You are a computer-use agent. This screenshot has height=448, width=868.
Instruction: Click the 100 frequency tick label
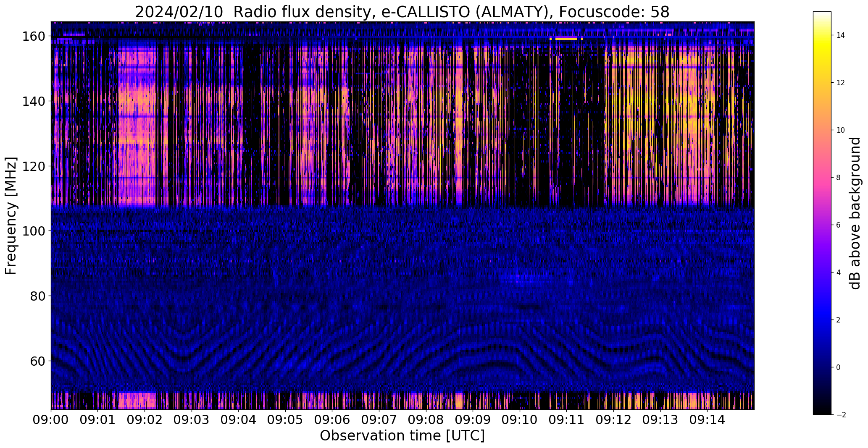click(x=34, y=231)
